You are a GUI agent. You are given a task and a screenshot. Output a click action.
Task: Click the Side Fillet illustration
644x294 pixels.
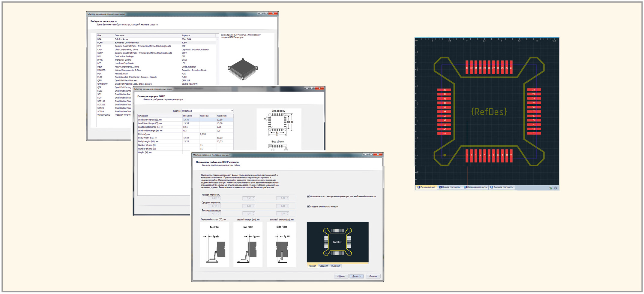[281, 244]
